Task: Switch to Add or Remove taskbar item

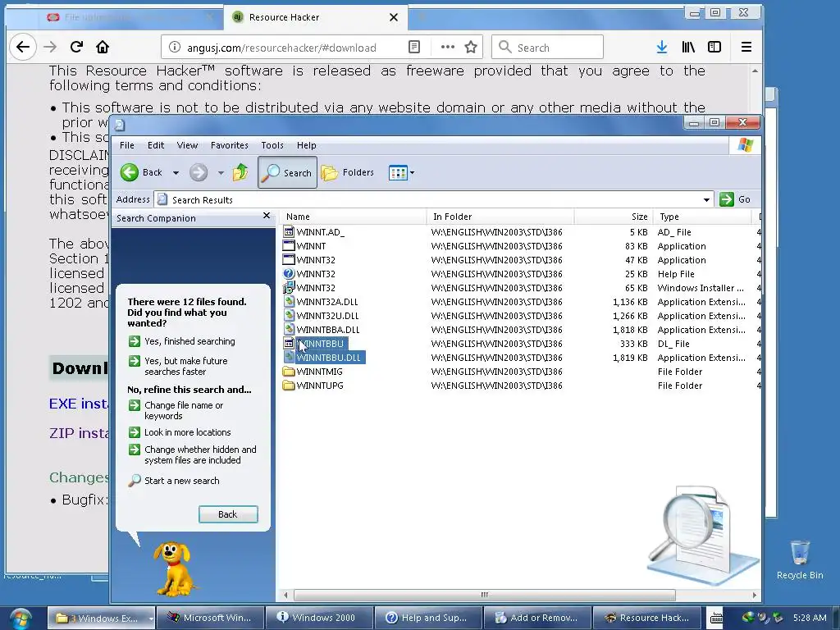Action: 537,618
